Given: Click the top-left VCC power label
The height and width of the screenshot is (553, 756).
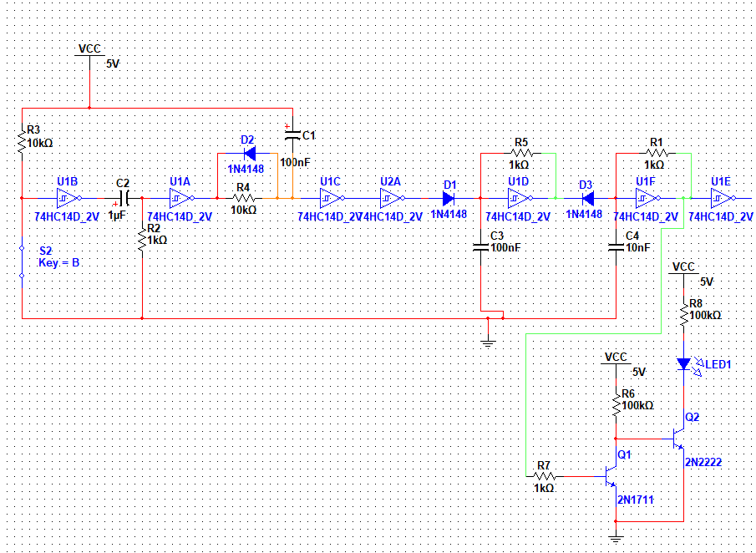Looking at the screenshot, I should [89, 48].
